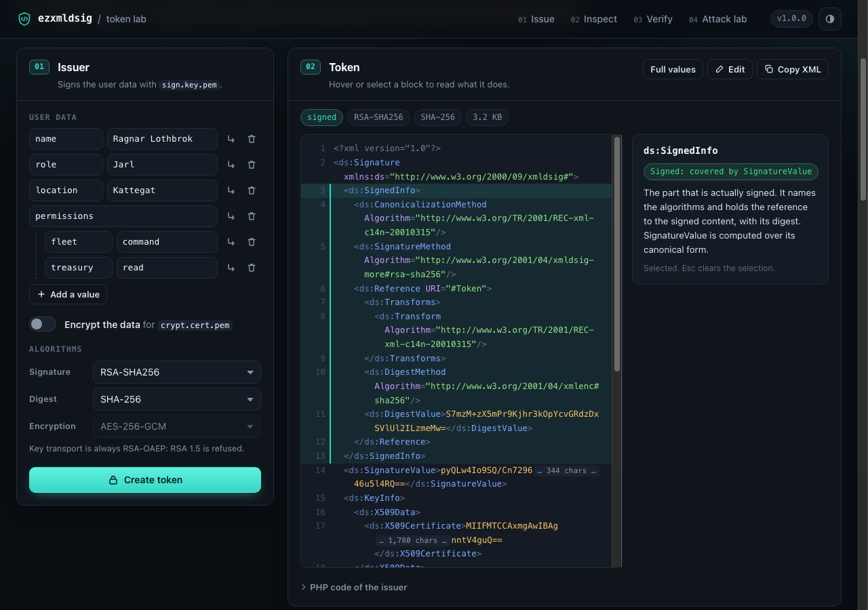Click the XML code pane scrollbar
The height and width of the screenshot is (610, 868).
coord(617,254)
